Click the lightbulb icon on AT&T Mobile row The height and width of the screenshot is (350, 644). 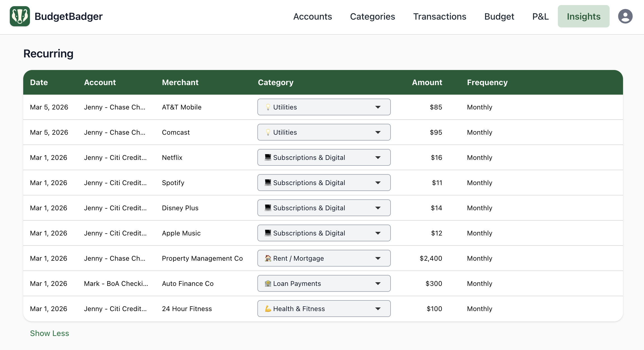tap(268, 107)
